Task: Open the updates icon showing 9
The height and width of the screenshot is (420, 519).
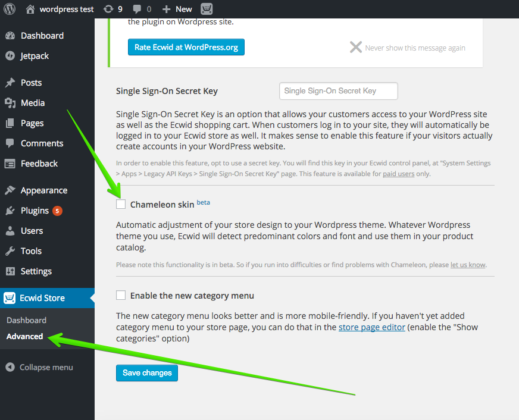Action: click(108, 9)
